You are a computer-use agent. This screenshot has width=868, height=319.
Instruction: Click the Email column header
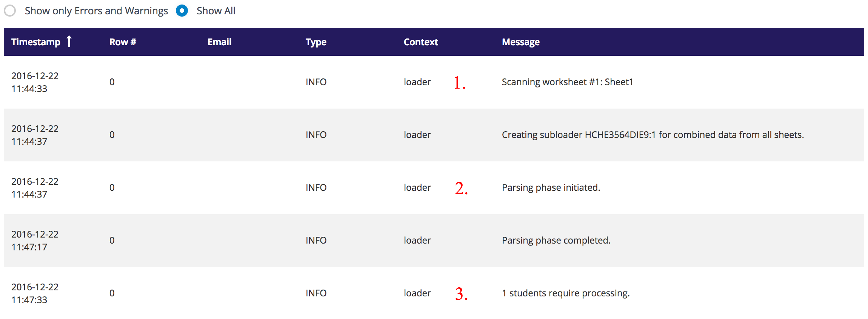219,42
